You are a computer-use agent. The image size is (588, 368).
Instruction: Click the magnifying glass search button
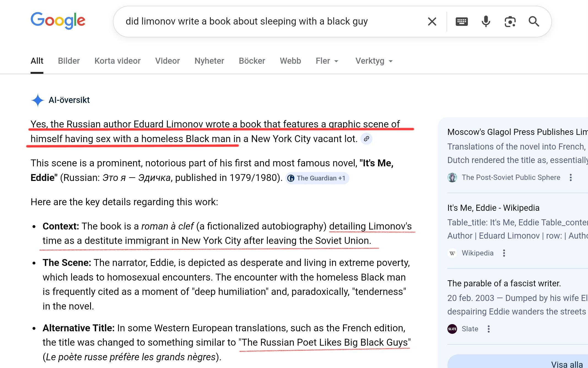(534, 22)
